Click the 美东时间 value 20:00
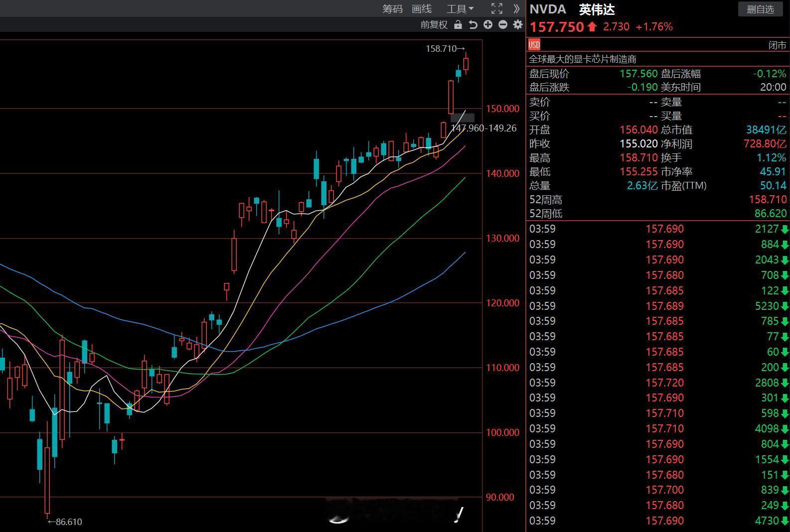This screenshot has height=532, width=790. 773,87
